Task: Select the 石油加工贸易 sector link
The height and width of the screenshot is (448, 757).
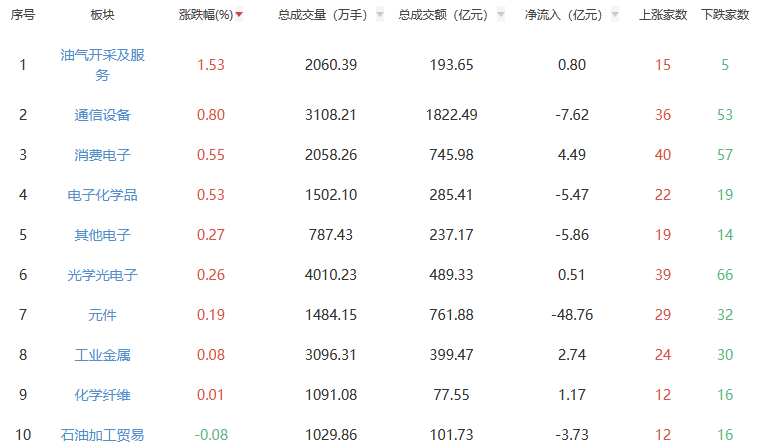Action: click(x=102, y=435)
